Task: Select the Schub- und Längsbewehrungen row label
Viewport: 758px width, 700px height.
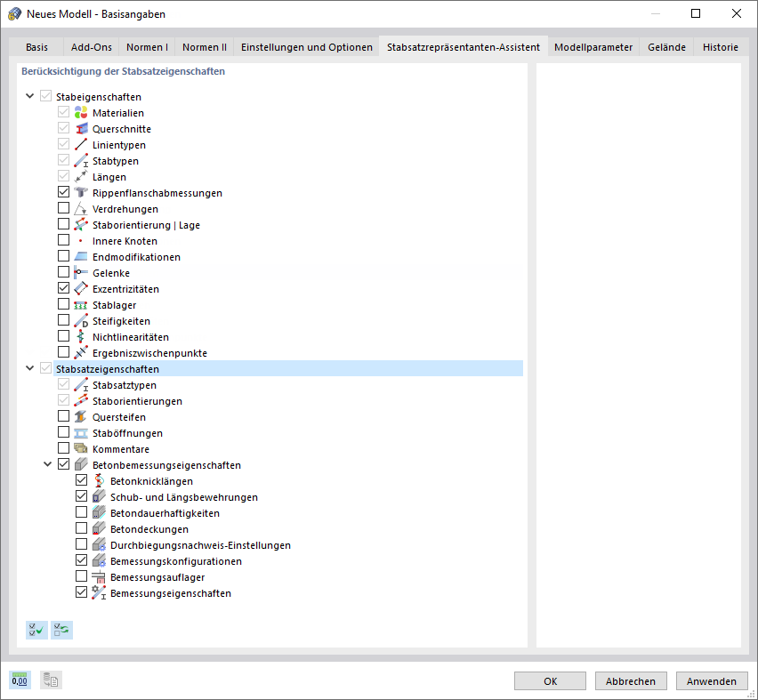Action: pos(183,497)
